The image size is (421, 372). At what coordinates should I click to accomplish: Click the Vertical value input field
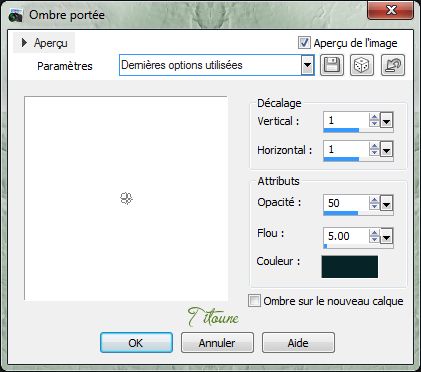[346, 120]
